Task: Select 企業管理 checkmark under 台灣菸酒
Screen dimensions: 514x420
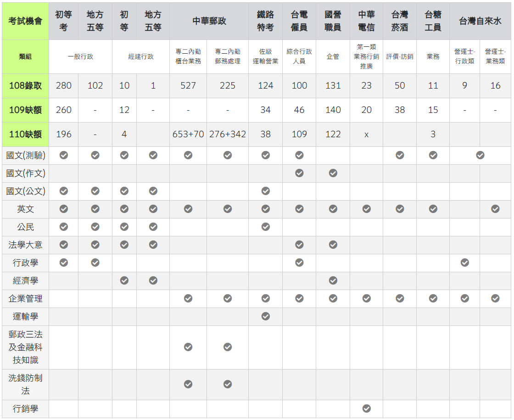Action: pos(400,298)
